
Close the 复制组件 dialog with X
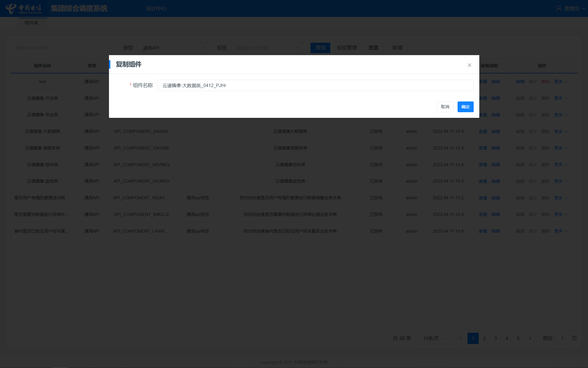point(469,65)
